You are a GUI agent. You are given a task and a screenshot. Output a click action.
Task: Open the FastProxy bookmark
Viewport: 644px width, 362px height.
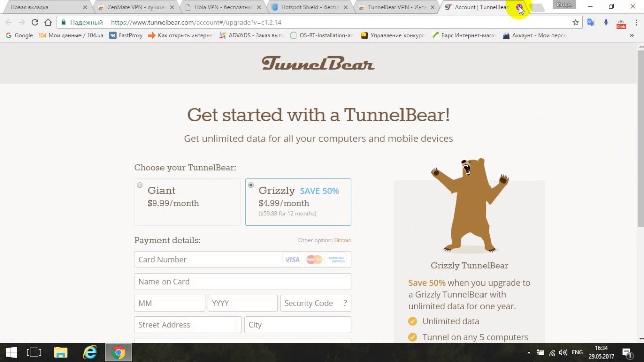(126, 35)
